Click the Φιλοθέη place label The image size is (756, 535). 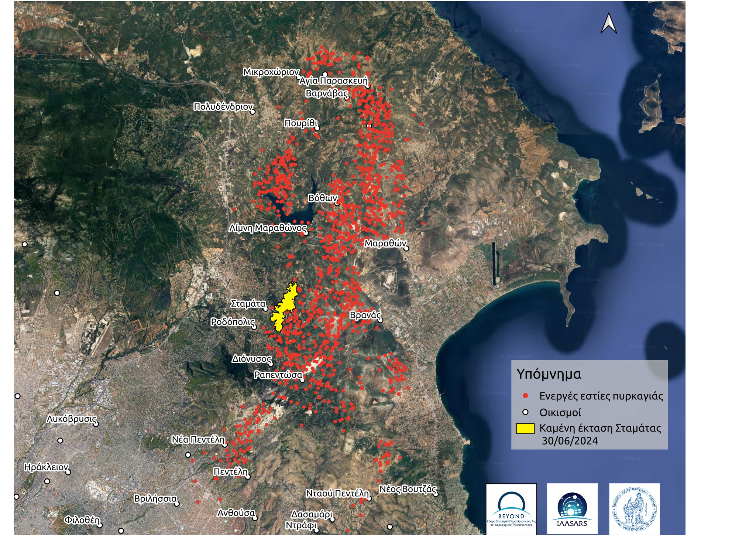[x=82, y=520]
